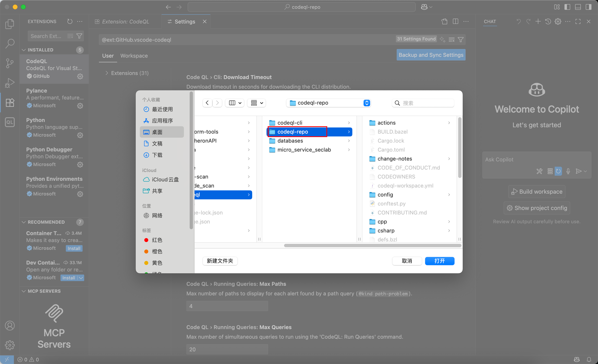Viewport: 598px width, 364px height.
Task: Toggle the primary sidebar layout button
Action: coord(567,7)
